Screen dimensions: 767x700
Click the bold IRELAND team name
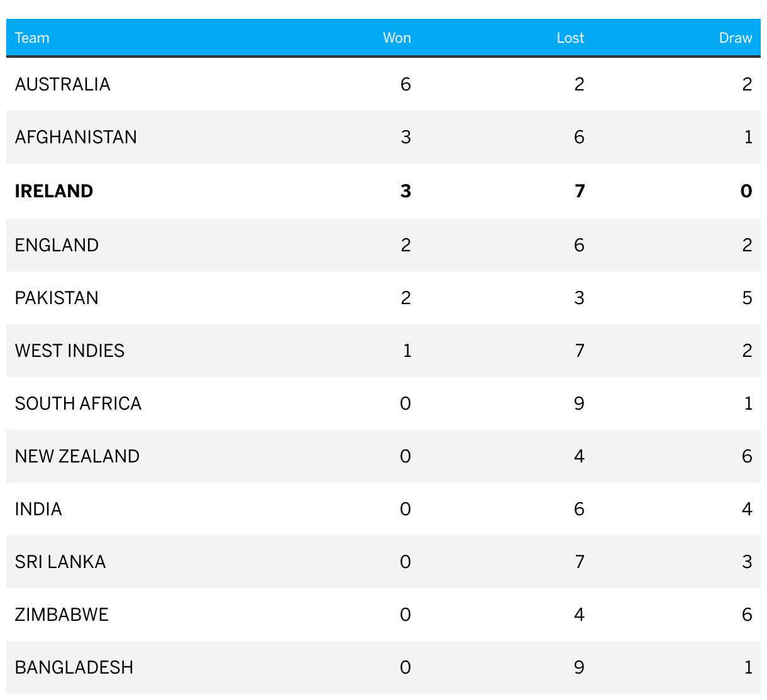pyautogui.click(x=54, y=191)
